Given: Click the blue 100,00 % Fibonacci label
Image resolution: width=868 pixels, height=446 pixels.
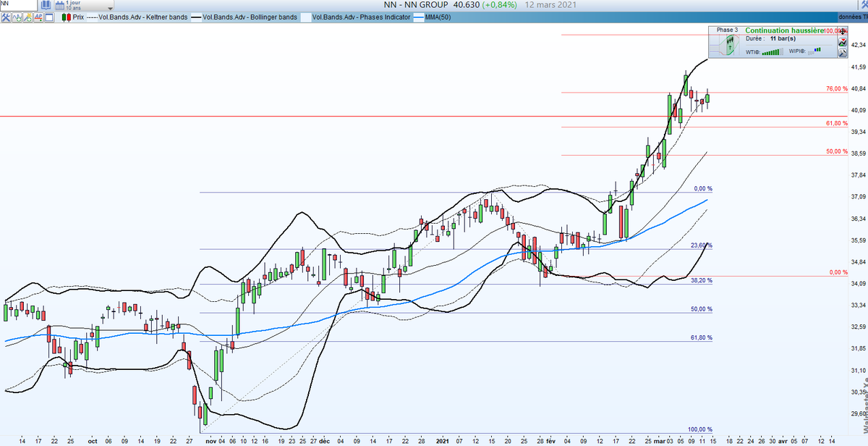Looking at the screenshot, I should coord(699,429).
